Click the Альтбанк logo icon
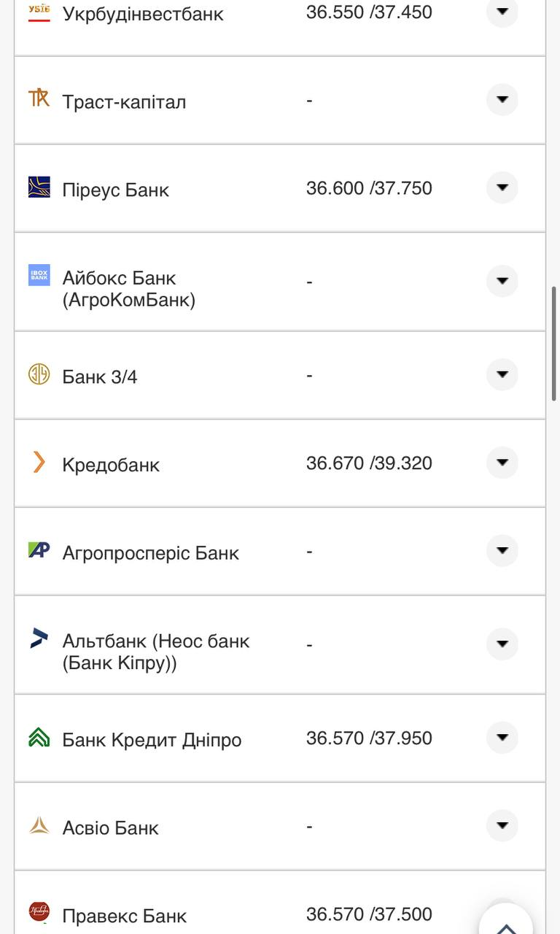Viewport: 560px width, 934px height. tap(39, 638)
